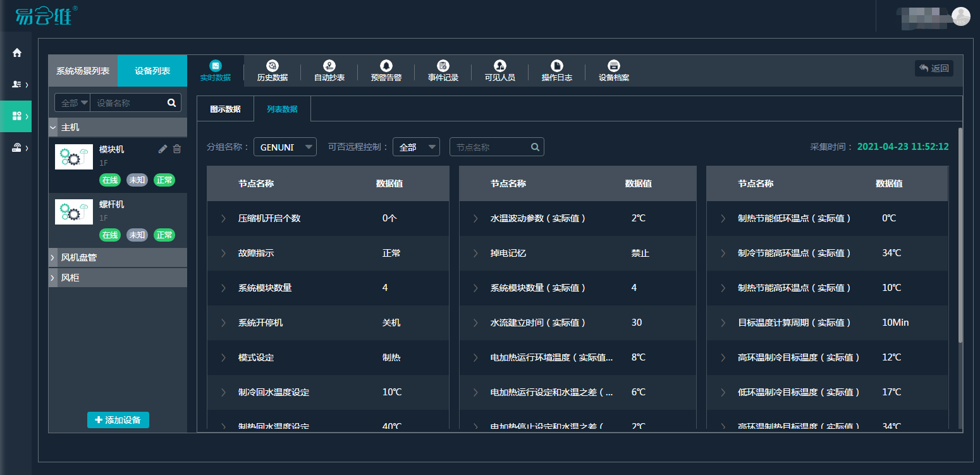Open the 事件记录 event log icon

tap(443, 66)
